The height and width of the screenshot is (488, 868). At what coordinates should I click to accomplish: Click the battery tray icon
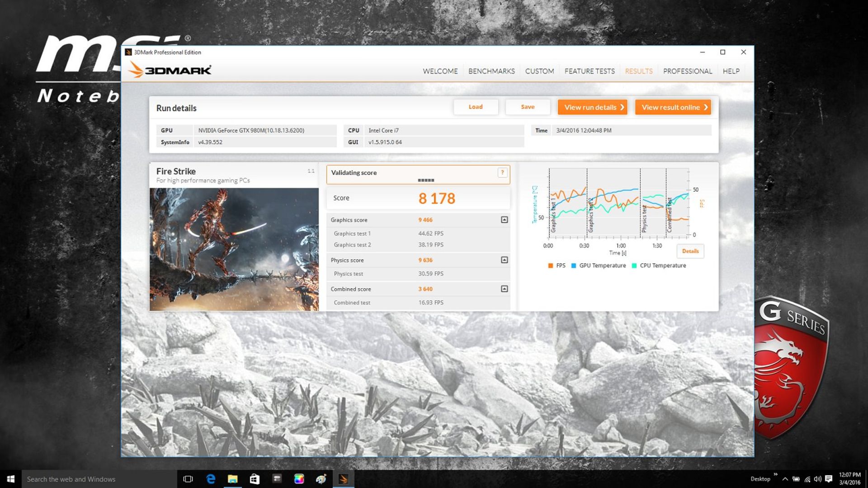pos(796,479)
